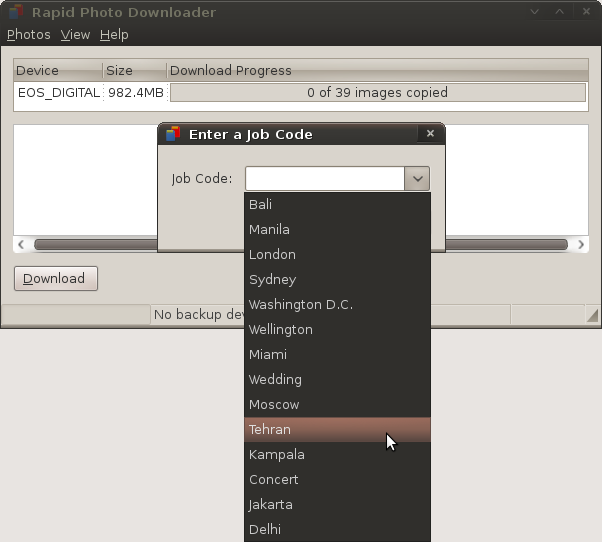This screenshot has height=542, width=602.
Task: Collapse the Job Code dropdown arrow
Action: click(417, 179)
